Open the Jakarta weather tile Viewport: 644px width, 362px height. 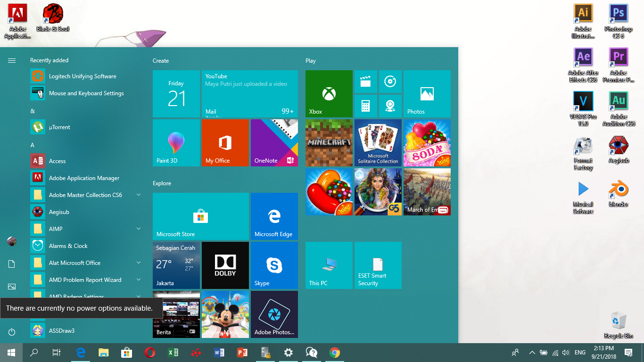click(x=176, y=265)
